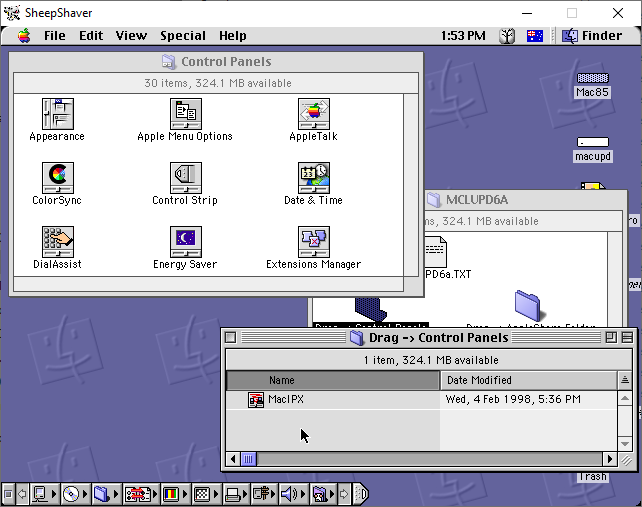Select the DialAssist control panel icon
The image size is (642, 507).
coord(58,242)
